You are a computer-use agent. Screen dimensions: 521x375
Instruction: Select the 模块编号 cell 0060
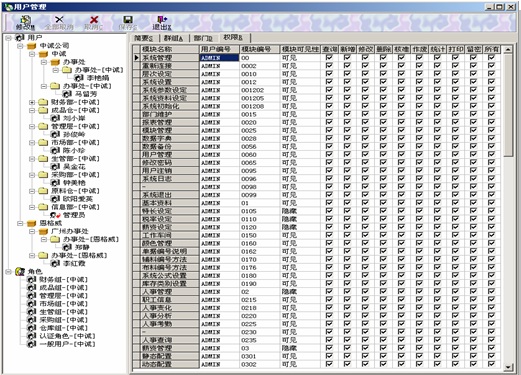pos(259,155)
